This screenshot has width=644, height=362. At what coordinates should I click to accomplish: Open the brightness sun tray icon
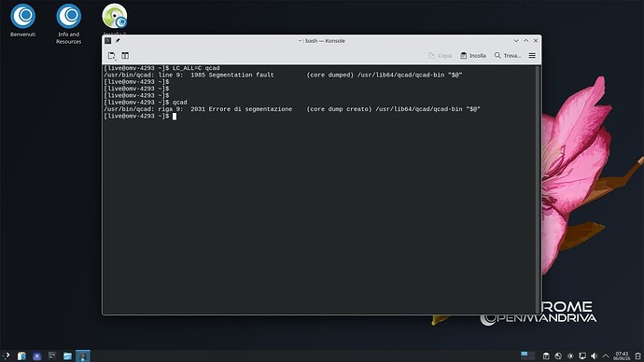tap(570, 355)
